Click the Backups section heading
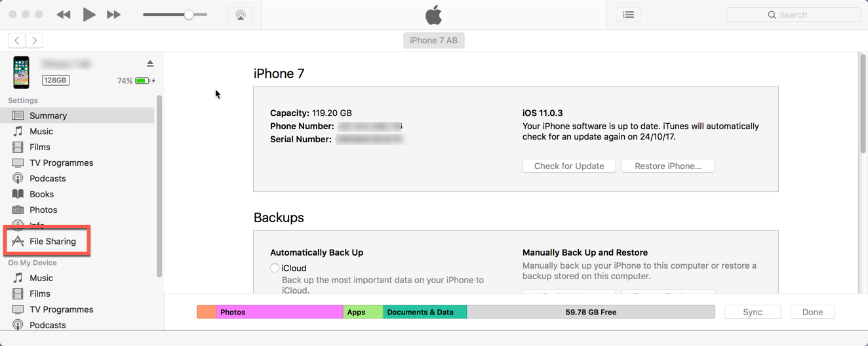 (x=279, y=218)
